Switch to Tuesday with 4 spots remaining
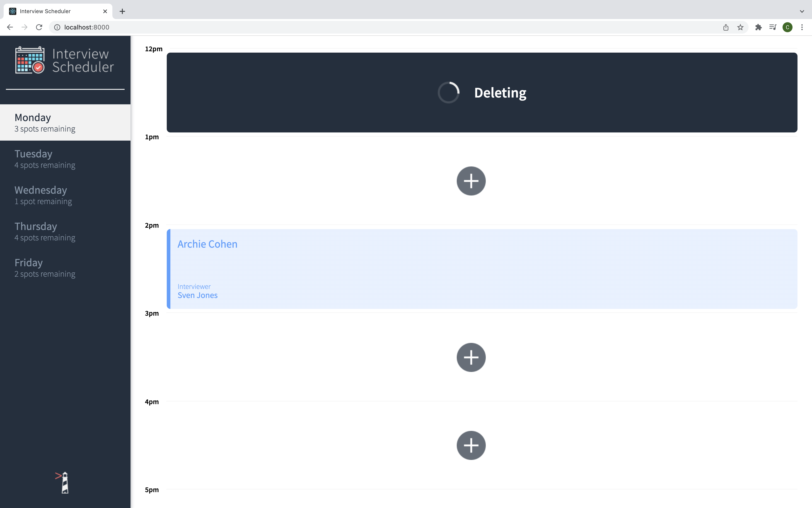The width and height of the screenshot is (812, 508). [65, 159]
